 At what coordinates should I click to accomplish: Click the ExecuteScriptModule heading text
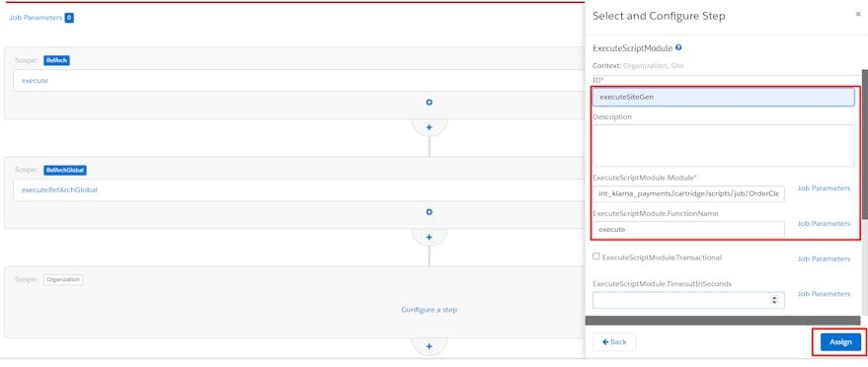pos(632,48)
